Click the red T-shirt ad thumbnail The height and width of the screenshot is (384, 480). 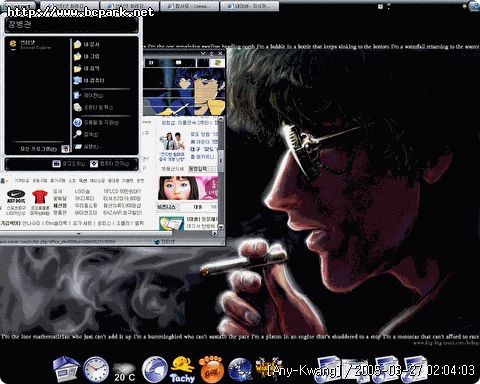pyautogui.click(x=40, y=197)
